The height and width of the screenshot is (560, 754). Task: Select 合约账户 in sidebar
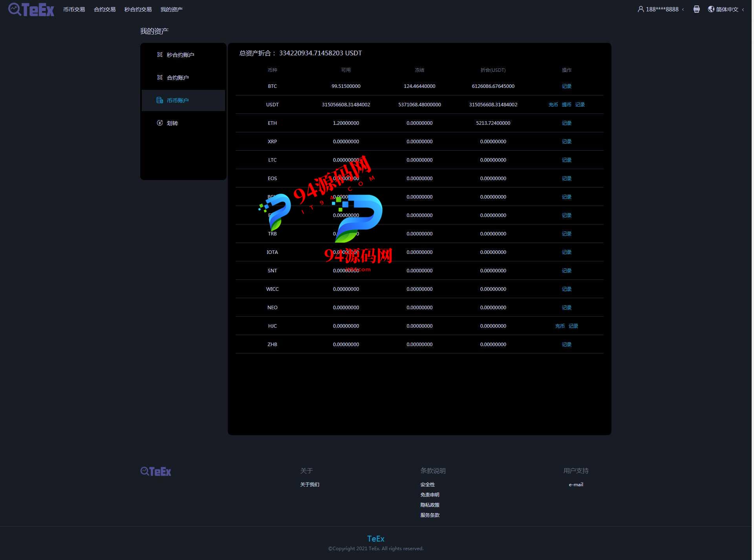183,77
